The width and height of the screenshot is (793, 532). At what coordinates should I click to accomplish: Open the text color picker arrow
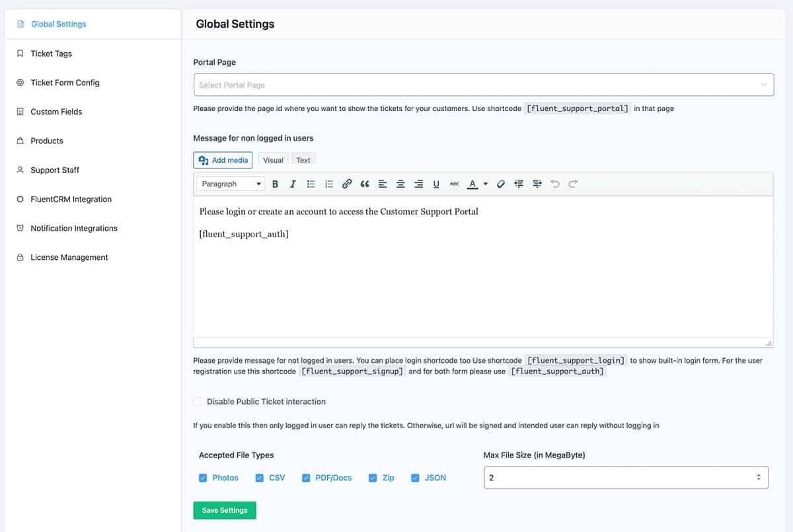[485, 184]
